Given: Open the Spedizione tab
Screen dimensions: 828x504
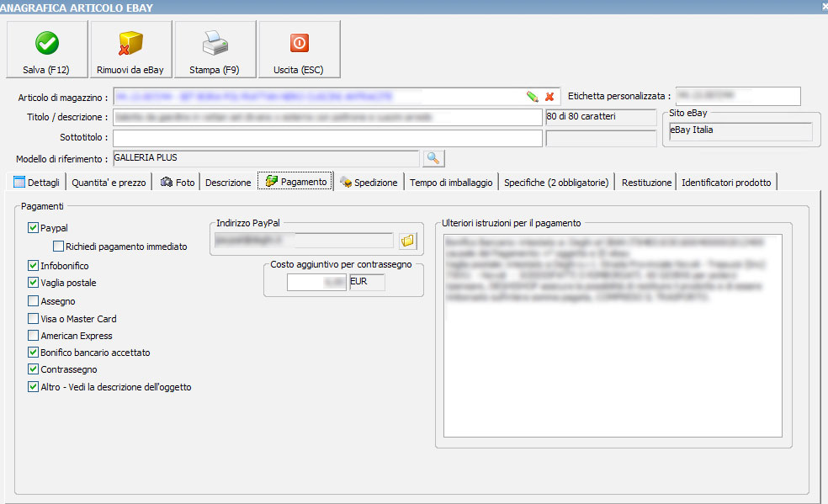Looking at the screenshot, I should pyautogui.click(x=369, y=182).
